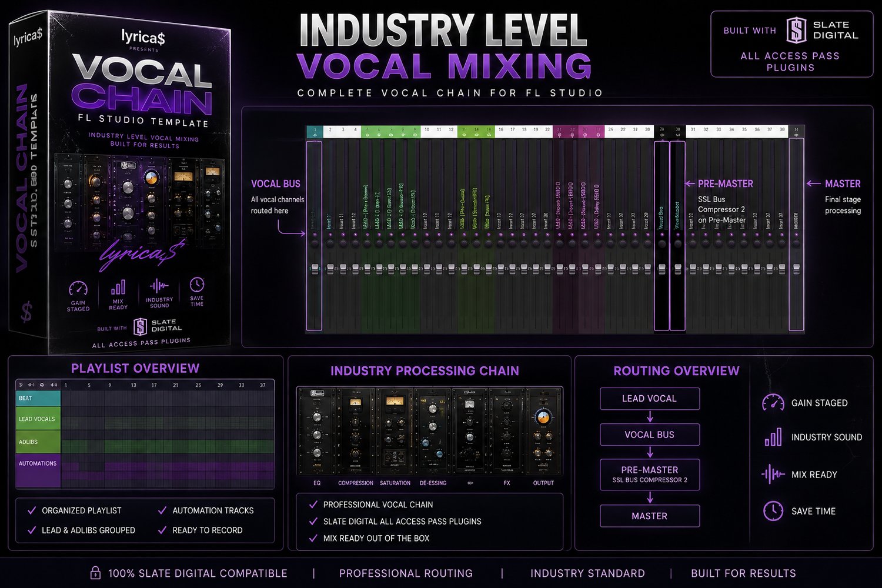
Task: Click "FL STUDIO TEMPLATE" on the product box front
Action: [x=143, y=121]
